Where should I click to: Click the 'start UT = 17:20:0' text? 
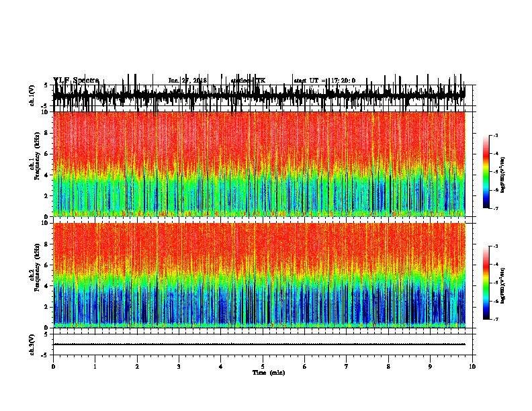324,81
